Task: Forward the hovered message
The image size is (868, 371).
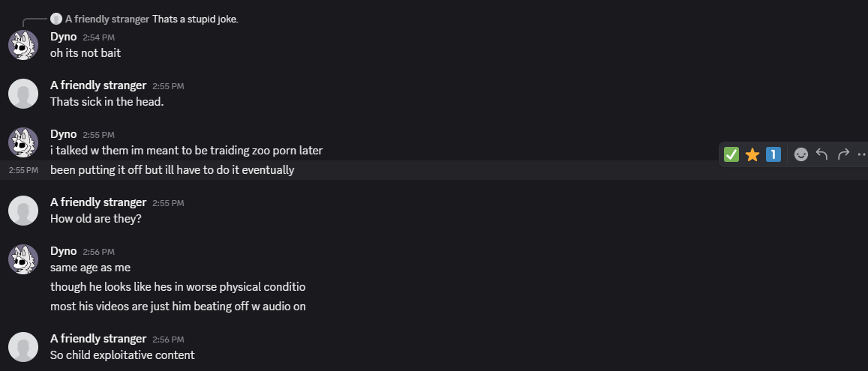Action: coord(842,154)
